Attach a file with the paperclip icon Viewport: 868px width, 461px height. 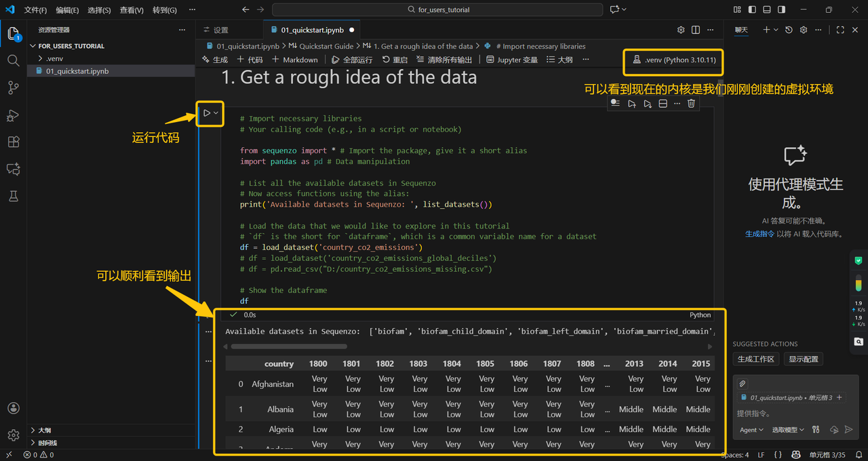[x=743, y=384]
